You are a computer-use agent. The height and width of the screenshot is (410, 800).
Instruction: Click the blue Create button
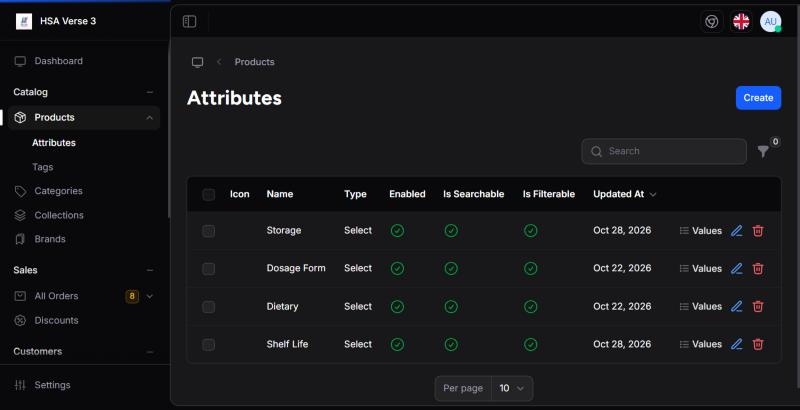[758, 98]
